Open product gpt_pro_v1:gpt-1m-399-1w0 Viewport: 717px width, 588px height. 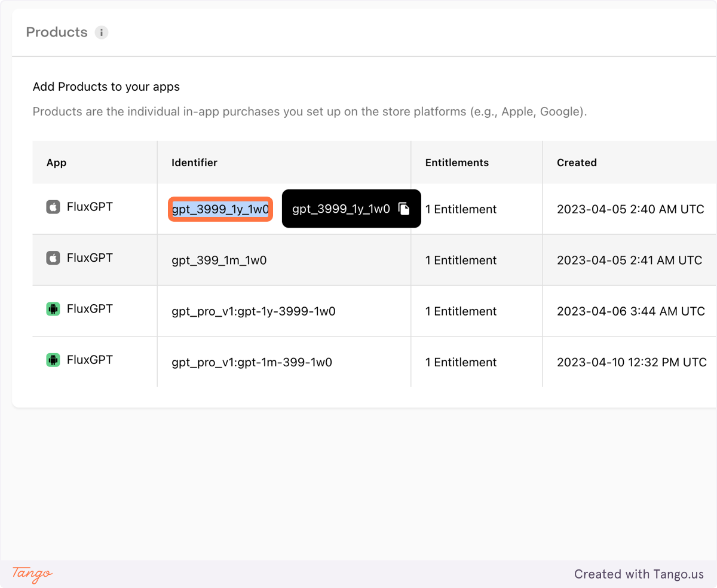pyautogui.click(x=252, y=362)
